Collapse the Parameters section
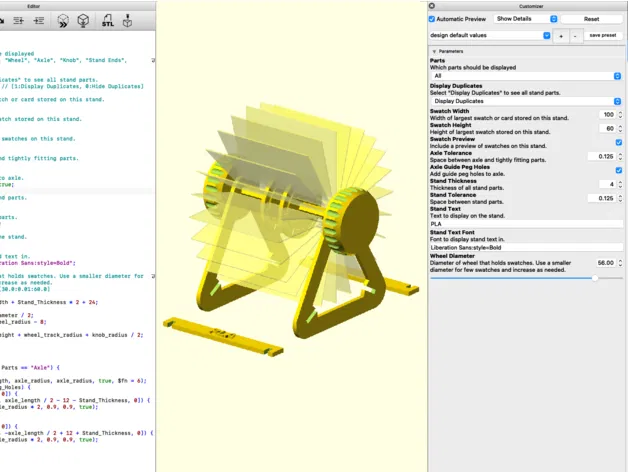 click(x=434, y=50)
